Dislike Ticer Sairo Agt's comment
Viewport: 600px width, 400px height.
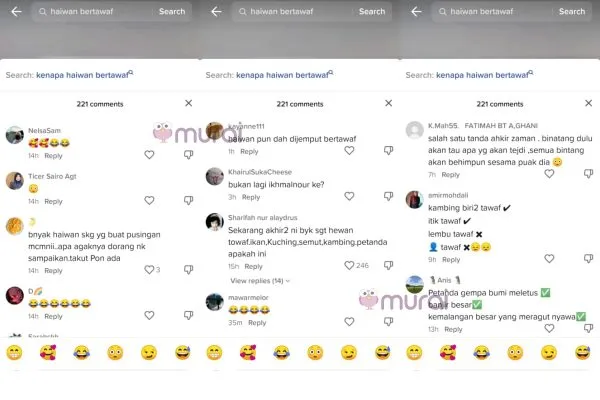(188, 201)
